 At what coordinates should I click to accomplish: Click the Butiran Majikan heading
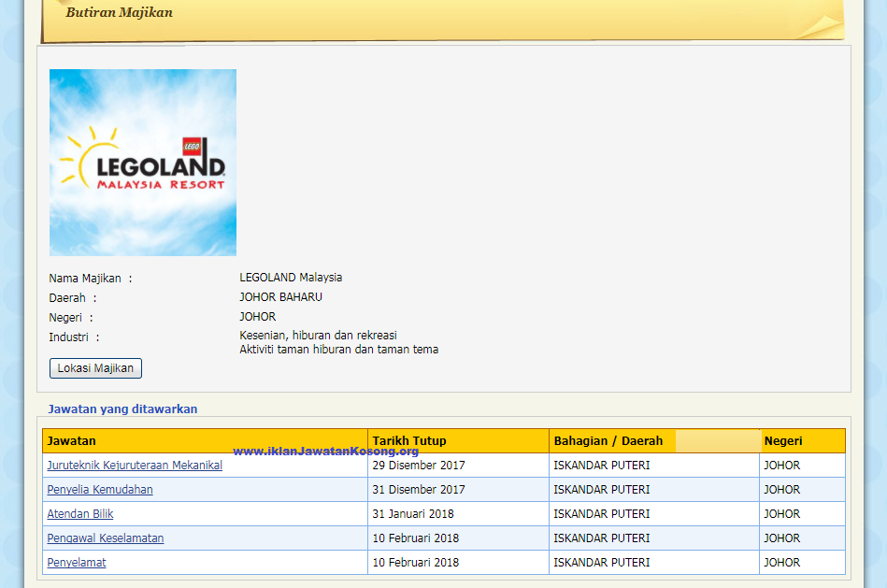tap(120, 12)
